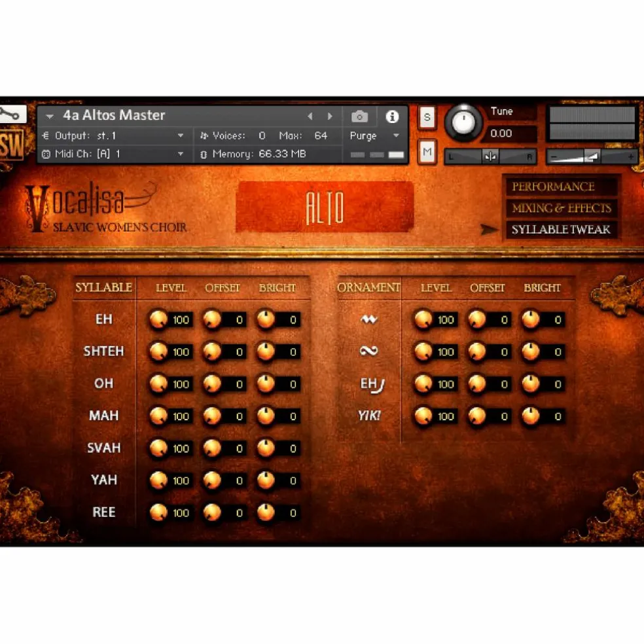This screenshot has height=644, width=644.
Task: Click the SW logo badge
Action: (x=12, y=147)
